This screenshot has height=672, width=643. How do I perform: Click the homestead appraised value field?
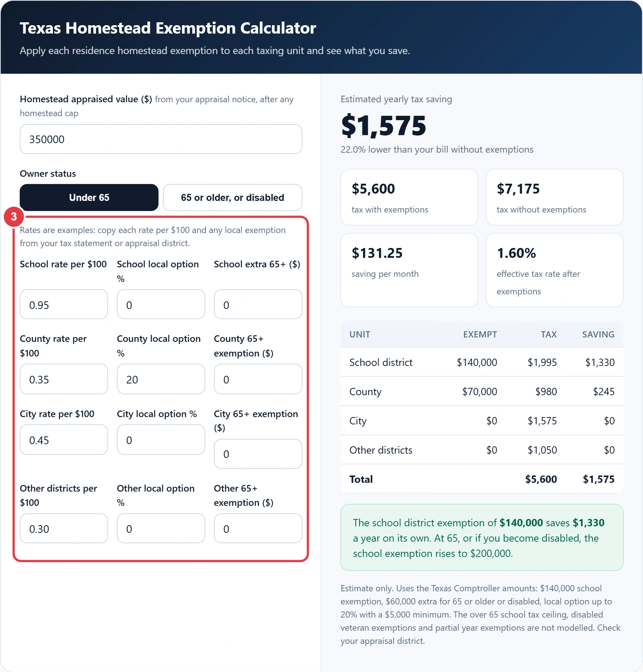click(x=161, y=139)
